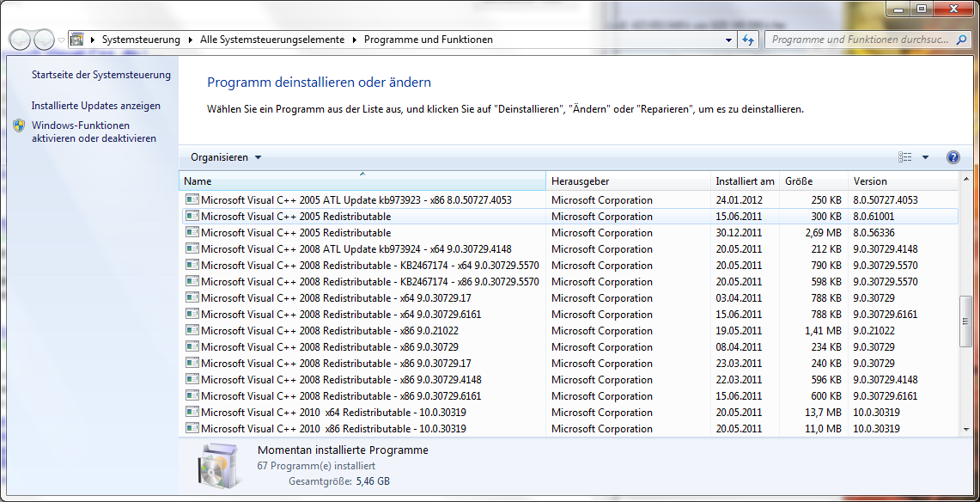Click the Back navigation arrow button
The width and height of the screenshot is (980, 502).
click(20, 40)
